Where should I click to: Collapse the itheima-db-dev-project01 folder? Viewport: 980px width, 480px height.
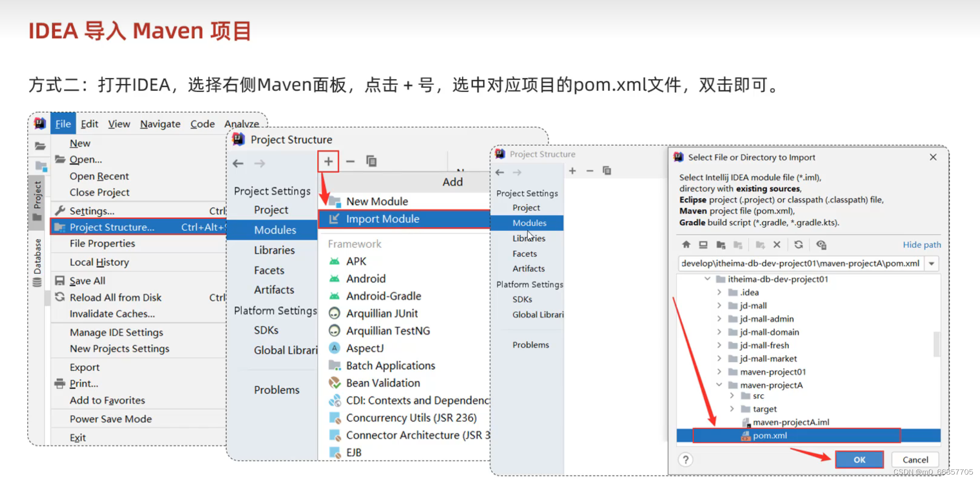[708, 279]
